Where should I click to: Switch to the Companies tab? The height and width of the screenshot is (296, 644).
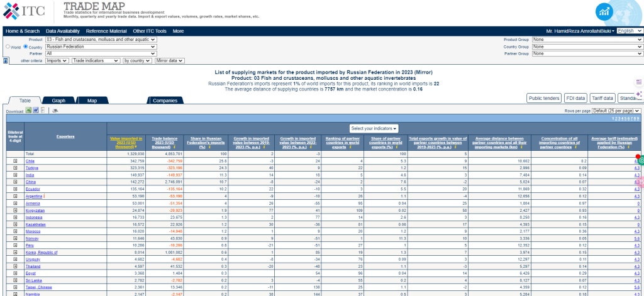point(165,101)
